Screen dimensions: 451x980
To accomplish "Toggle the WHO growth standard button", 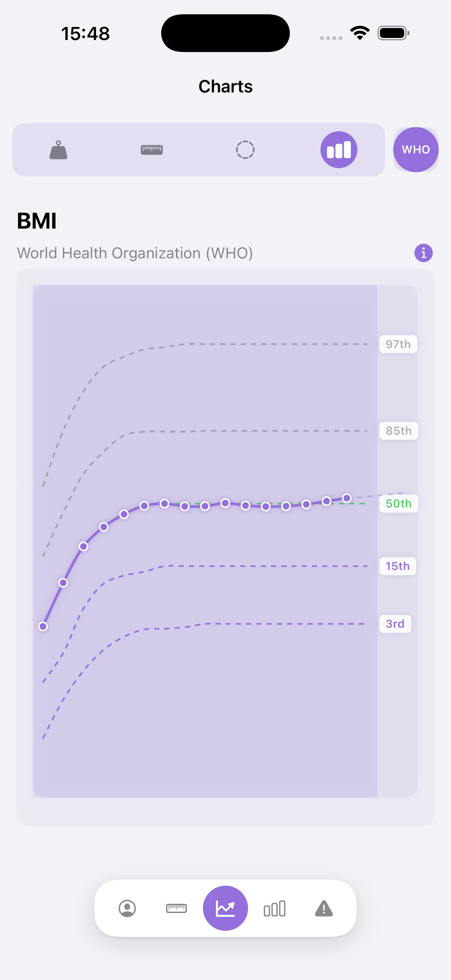I will [415, 150].
